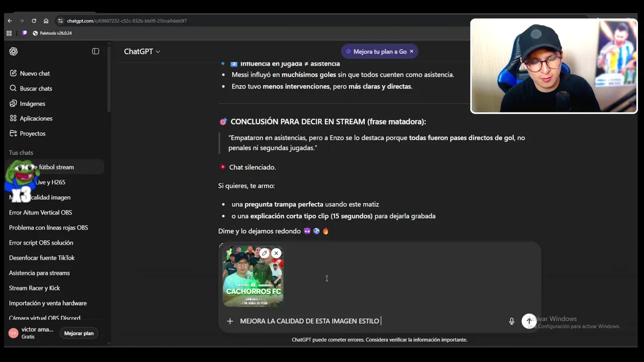This screenshot has height=362, width=644.
Task: Send the message with arrow button
Action: [x=529, y=321]
